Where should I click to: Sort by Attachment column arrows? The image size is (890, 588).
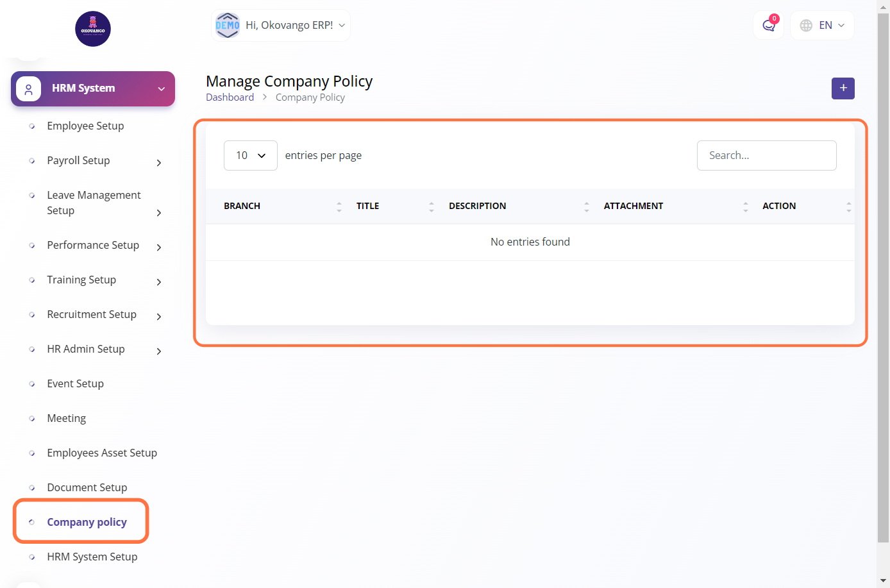pyautogui.click(x=745, y=206)
